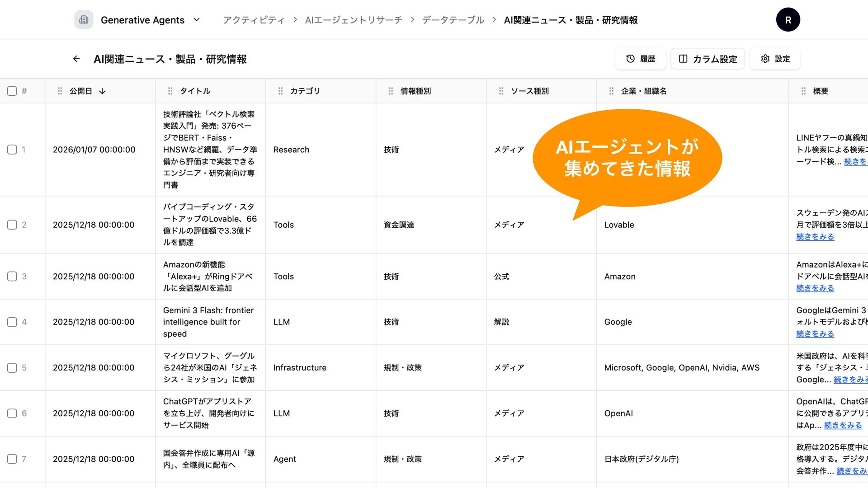Image resolution: width=868 pixels, height=488 pixels.
Task: Click the back arrow beside the table title
Action: click(x=76, y=59)
